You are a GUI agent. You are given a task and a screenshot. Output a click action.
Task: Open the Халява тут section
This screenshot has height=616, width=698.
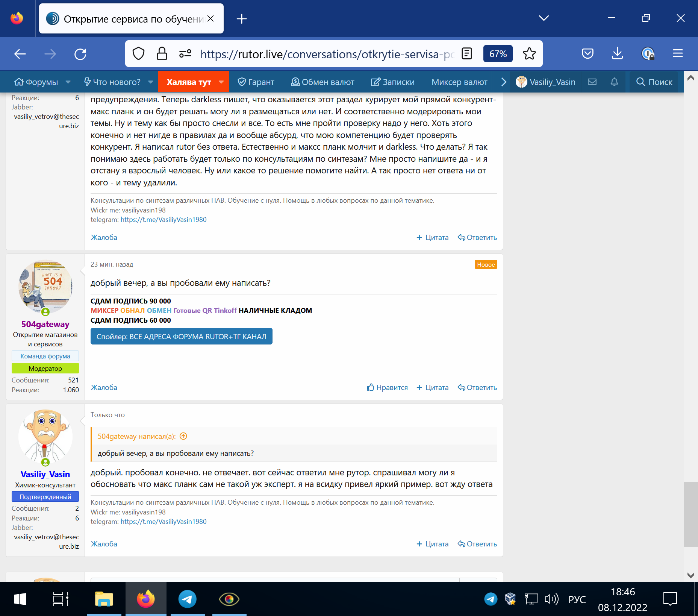pyautogui.click(x=189, y=82)
